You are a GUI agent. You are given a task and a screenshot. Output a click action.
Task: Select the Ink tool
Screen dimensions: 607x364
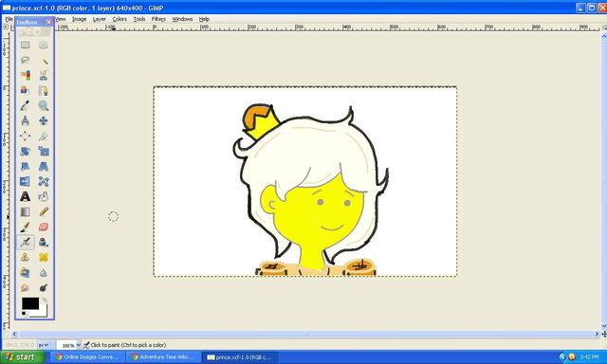[x=44, y=242]
